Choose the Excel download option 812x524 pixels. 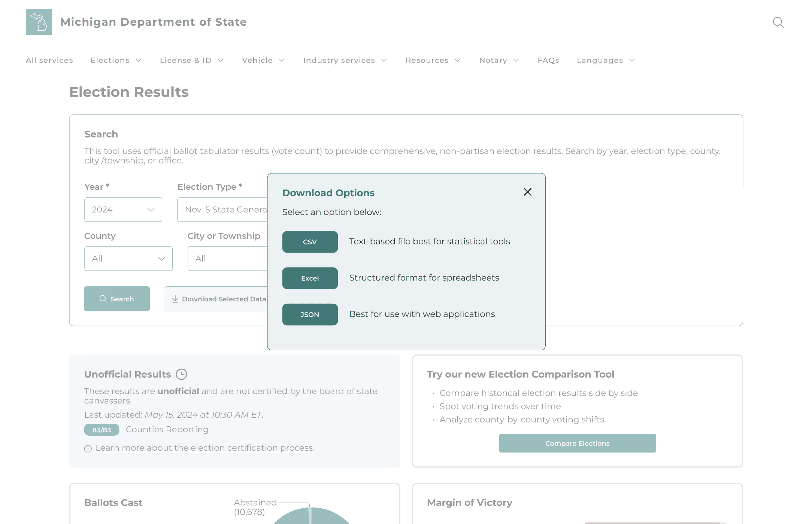(310, 278)
